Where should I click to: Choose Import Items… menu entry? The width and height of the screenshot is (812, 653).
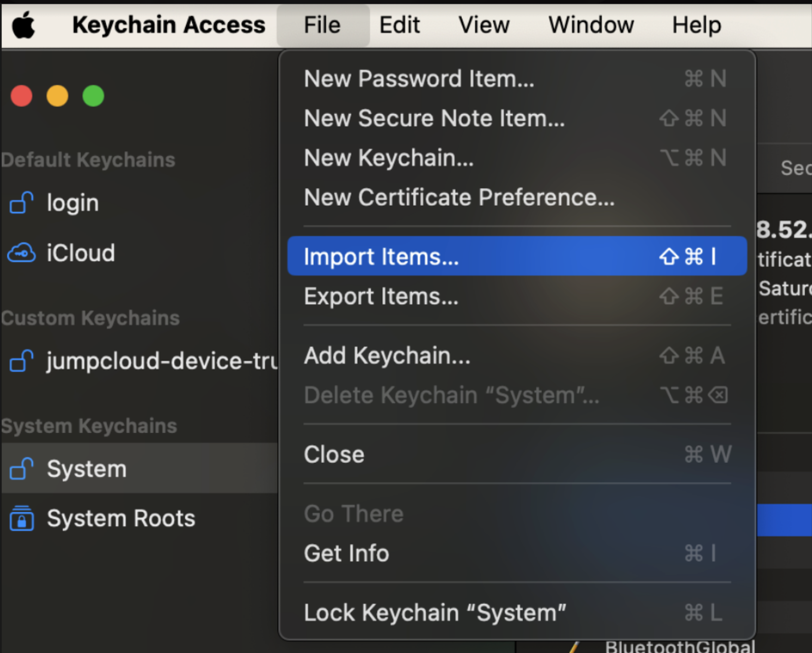point(517,256)
